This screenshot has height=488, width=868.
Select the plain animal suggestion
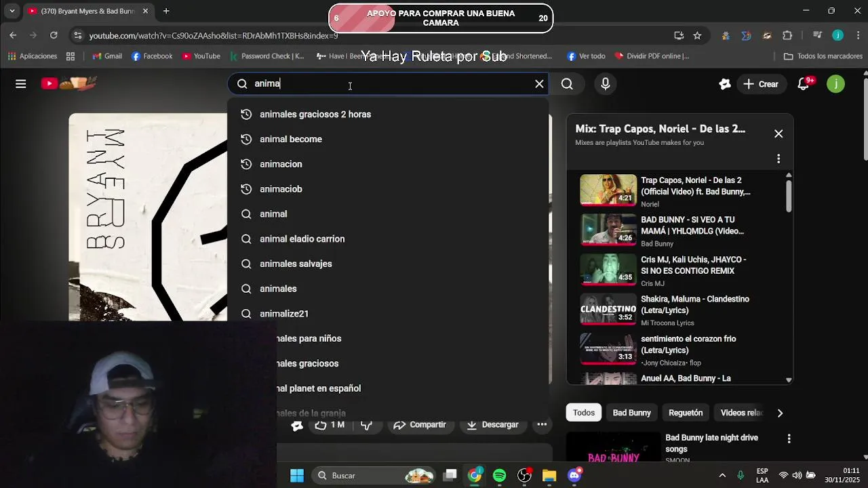pyautogui.click(x=388, y=214)
